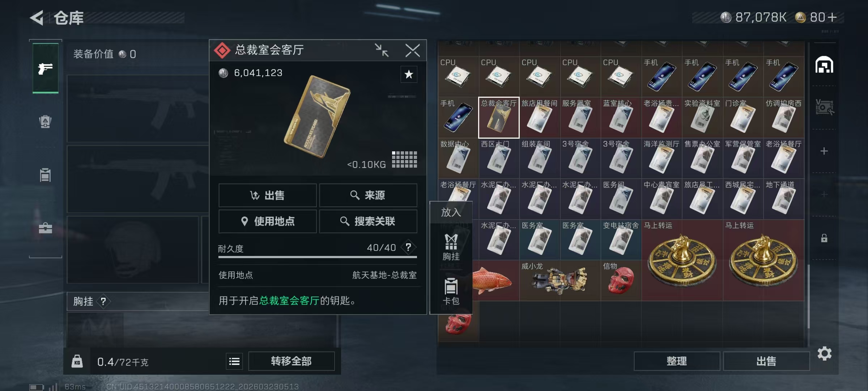Screen dimensions: 868x391
Task: View the item grid size icon
Action: tap(404, 159)
